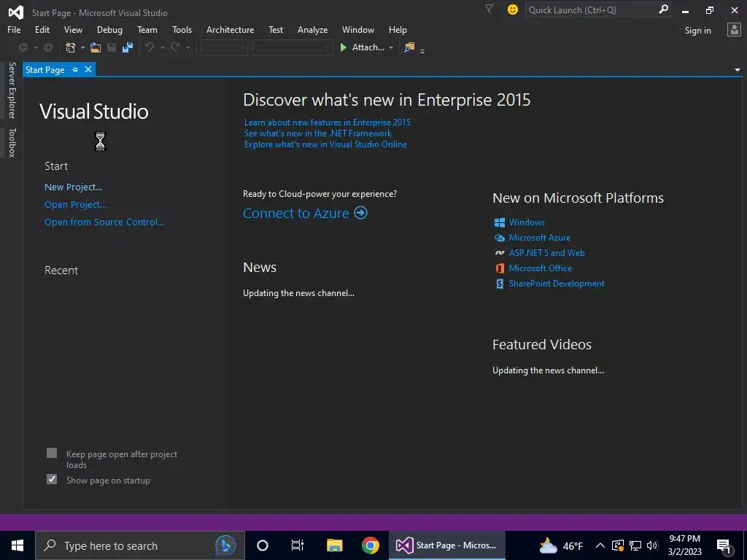Open the Architecture menu
Viewport: 747px width, 560px height.
(x=230, y=30)
